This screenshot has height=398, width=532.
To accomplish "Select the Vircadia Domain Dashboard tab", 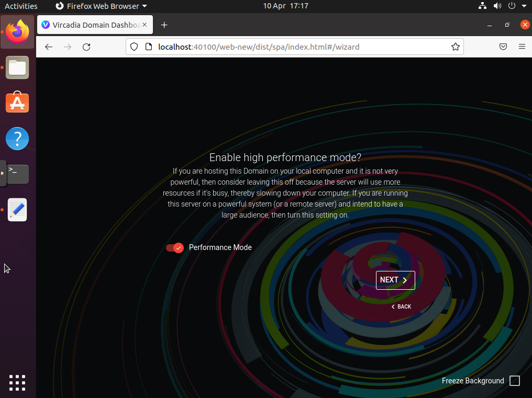I will pyautogui.click(x=95, y=25).
